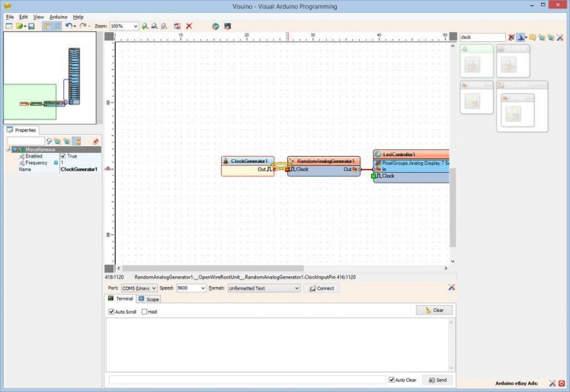Toggle the Enabled property checkbox

(63, 156)
